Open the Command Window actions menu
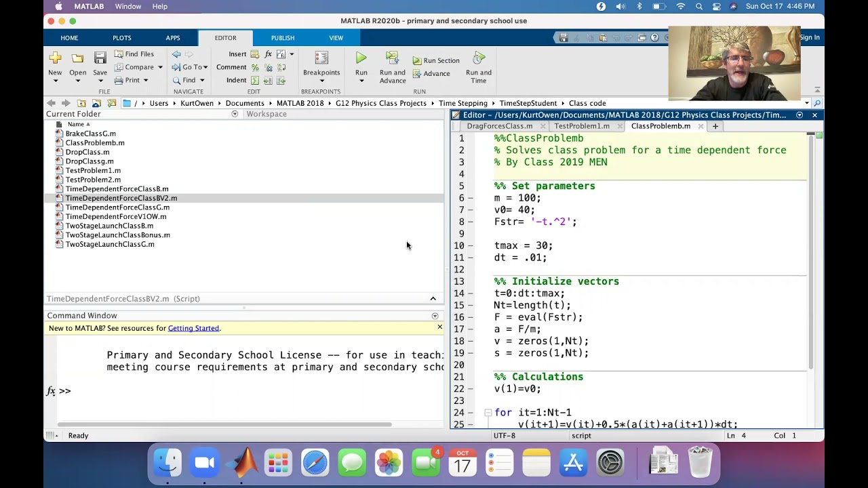 click(x=435, y=316)
